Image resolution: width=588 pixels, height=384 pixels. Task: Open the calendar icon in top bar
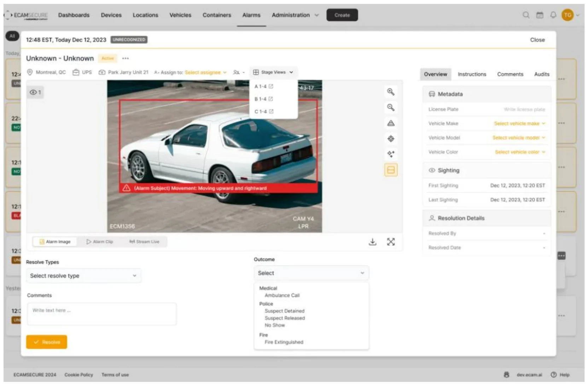coord(540,15)
